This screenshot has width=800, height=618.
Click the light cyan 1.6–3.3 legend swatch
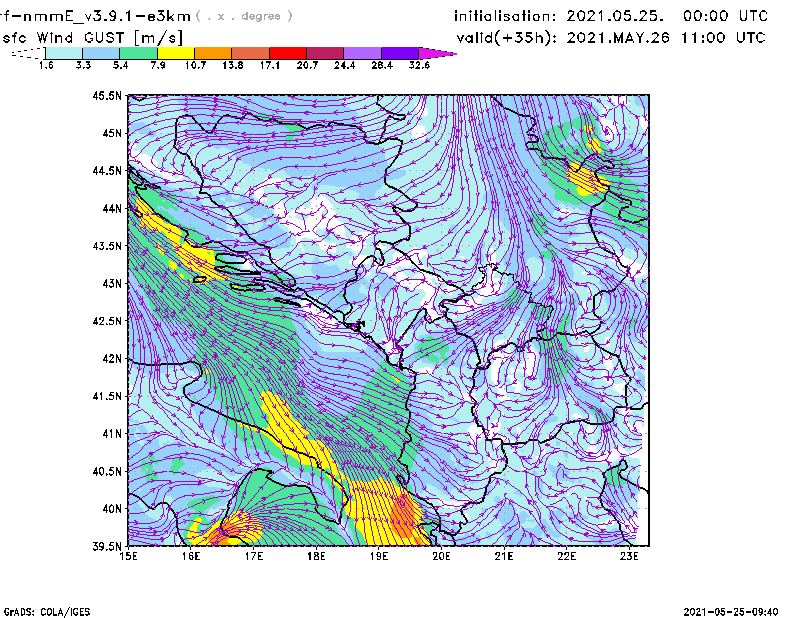coord(64,53)
